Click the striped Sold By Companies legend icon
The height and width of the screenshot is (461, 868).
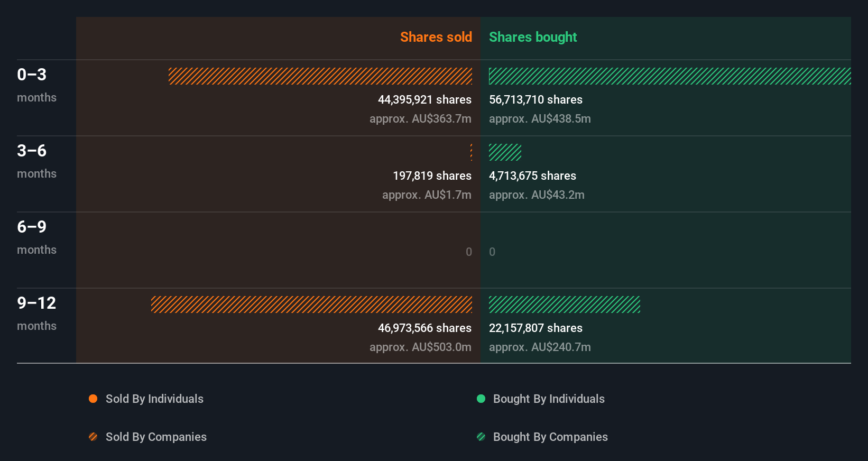93,437
